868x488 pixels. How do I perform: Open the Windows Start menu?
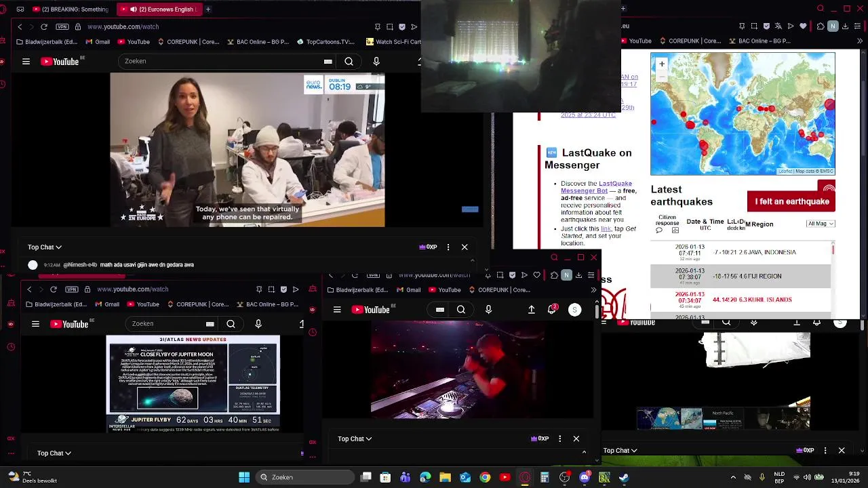coord(244,477)
